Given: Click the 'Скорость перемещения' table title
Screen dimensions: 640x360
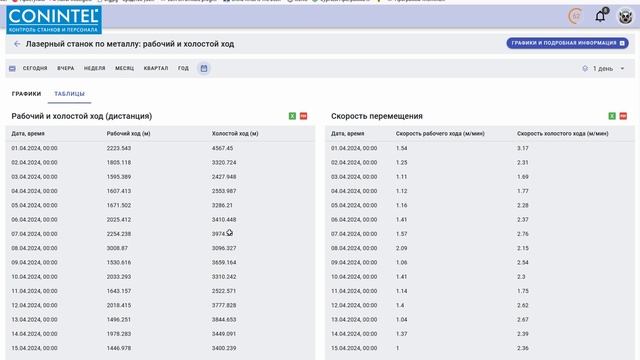Looking at the screenshot, I should [x=377, y=116].
